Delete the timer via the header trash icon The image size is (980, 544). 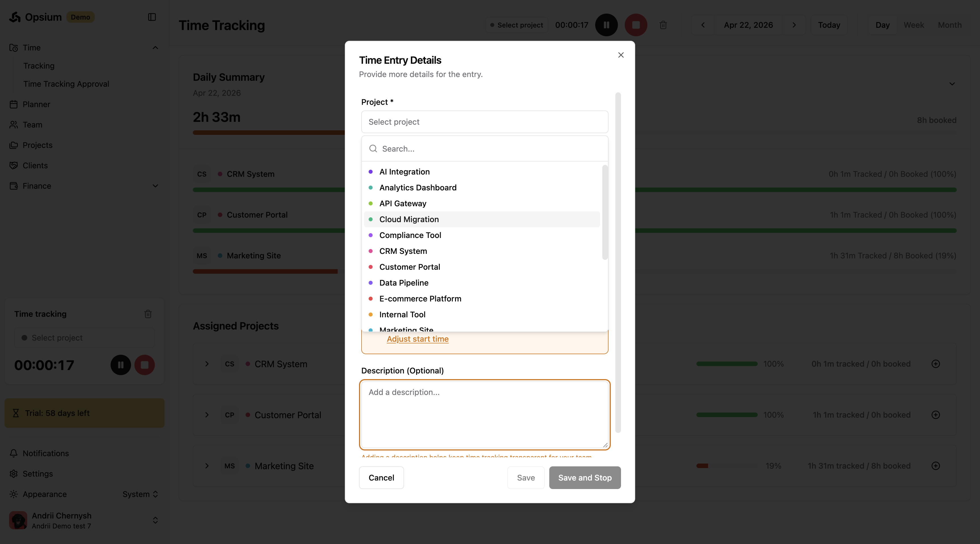(663, 25)
